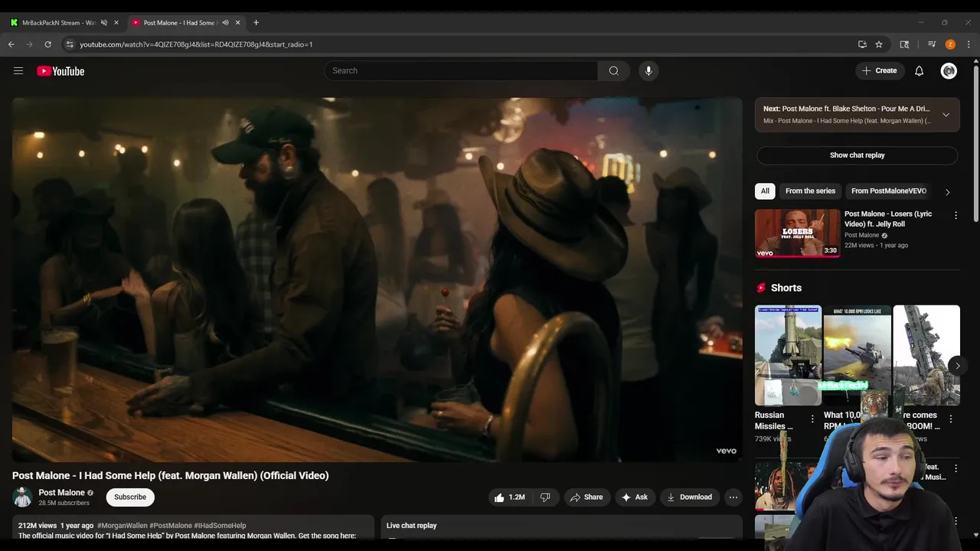Open media controls icon in Chrome toolbar
The height and width of the screenshot is (551, 980).
932,44
